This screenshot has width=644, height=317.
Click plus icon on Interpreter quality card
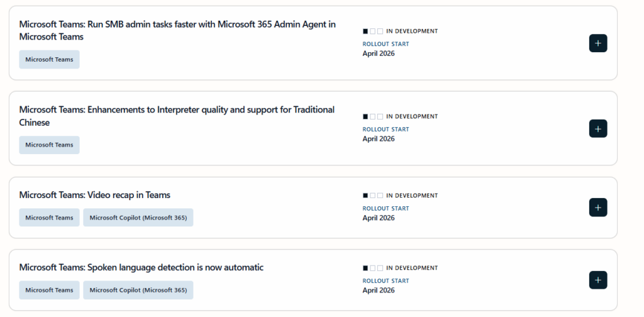597,128
